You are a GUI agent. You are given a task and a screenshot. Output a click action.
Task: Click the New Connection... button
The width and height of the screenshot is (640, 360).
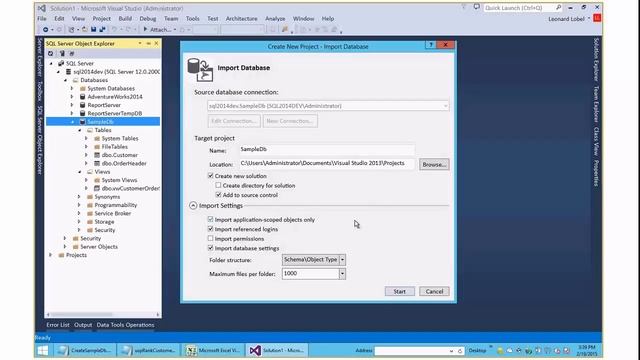pyautogui.click(x=290, y=121)
